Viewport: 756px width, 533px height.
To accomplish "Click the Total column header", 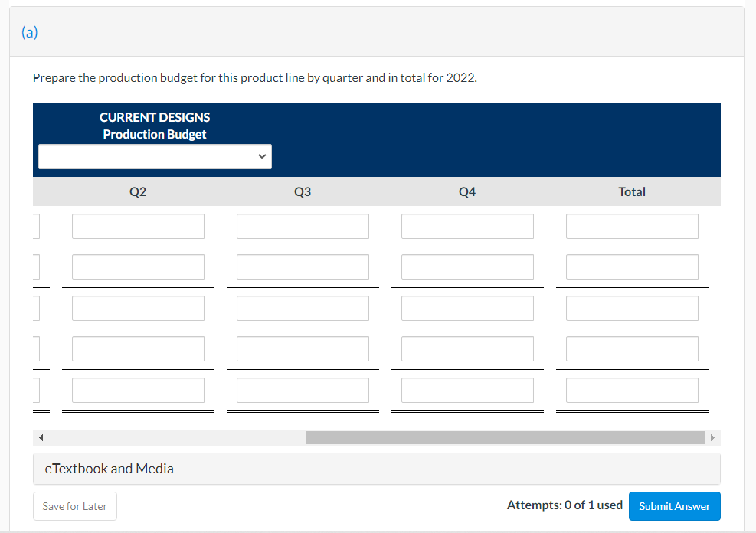I will 632,191.
